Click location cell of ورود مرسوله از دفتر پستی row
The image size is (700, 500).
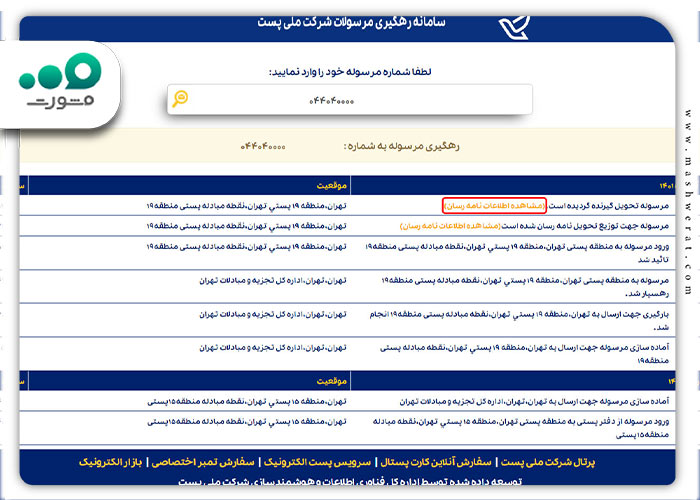[x=247, y=421]
